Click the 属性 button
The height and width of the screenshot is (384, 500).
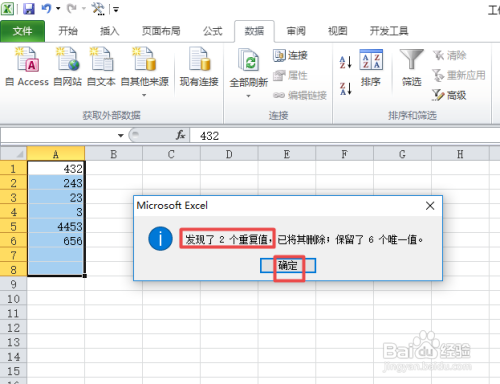point(290,76)
